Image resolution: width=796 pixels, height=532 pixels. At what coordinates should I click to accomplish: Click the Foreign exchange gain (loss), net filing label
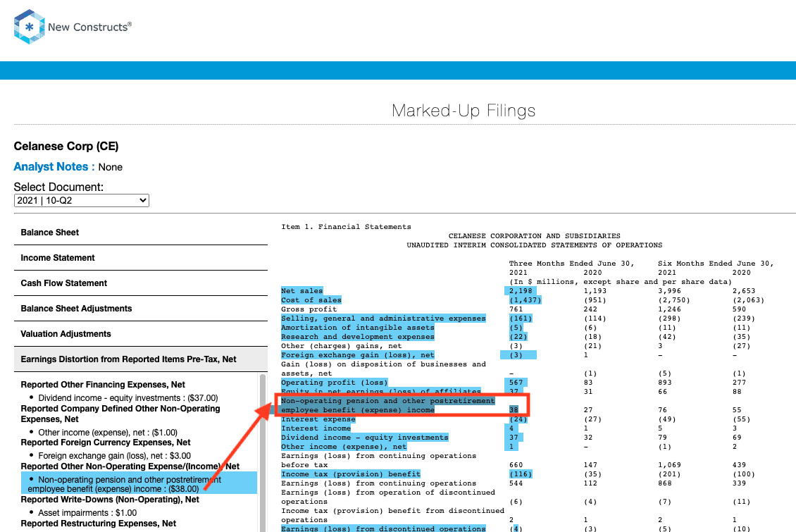pyautogui.click(x=357, y=355)
